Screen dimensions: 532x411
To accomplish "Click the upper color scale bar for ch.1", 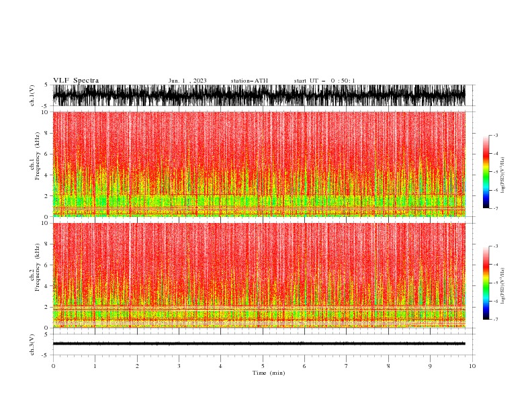I will click(486, 172).
